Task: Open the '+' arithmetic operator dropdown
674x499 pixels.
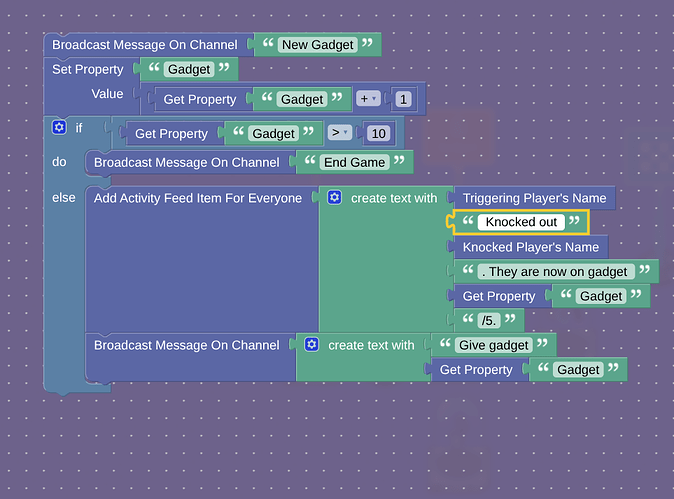Action: point(369,99)
